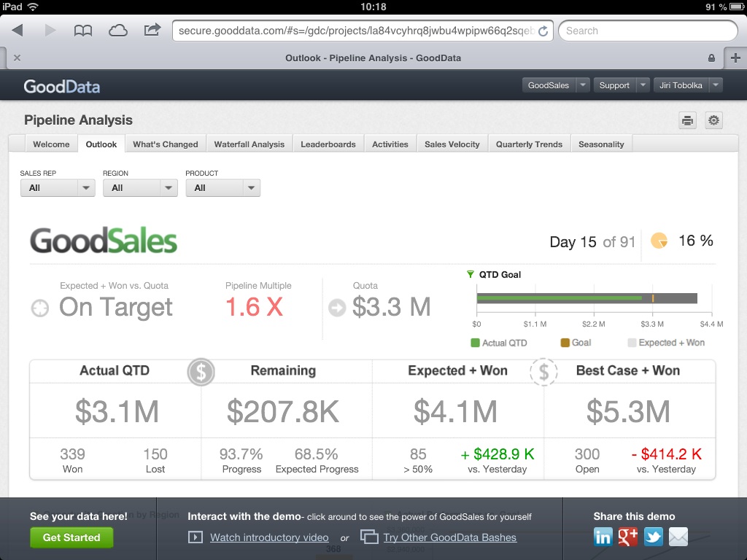Click the Get Started button

click(x=71, y=537)
